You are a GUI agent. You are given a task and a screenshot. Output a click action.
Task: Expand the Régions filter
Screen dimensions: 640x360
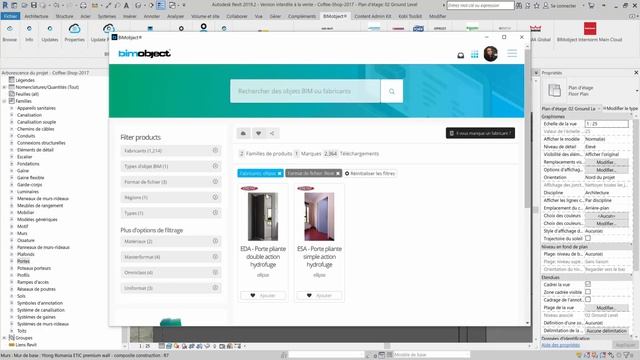171,197
